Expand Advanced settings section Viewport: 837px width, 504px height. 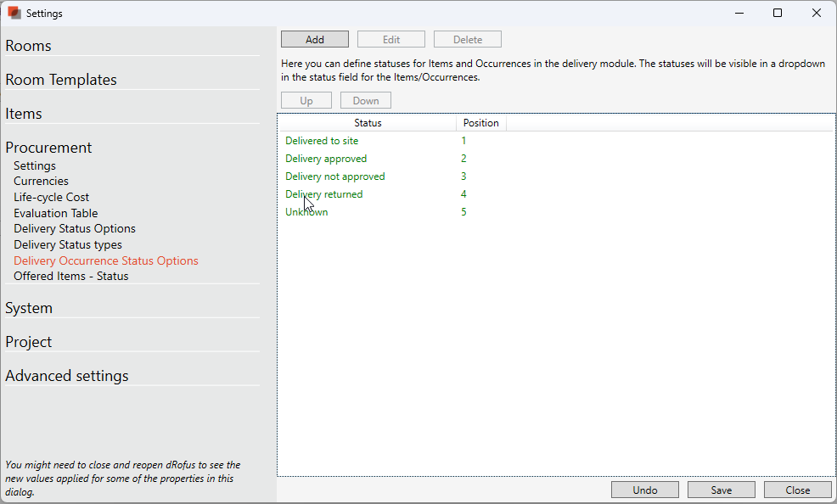[x=67, y=376]
